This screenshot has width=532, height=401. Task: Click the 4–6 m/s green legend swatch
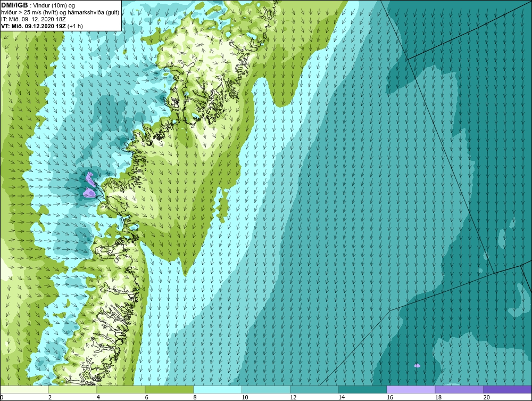(121, 389)
